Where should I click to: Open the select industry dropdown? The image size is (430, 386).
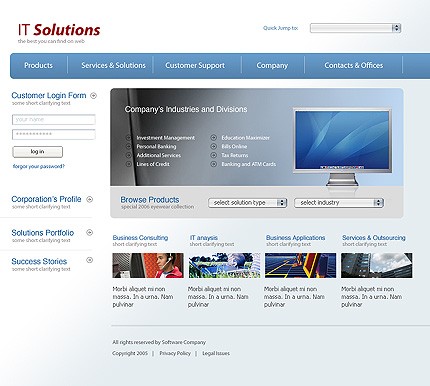tap(339, 203)
